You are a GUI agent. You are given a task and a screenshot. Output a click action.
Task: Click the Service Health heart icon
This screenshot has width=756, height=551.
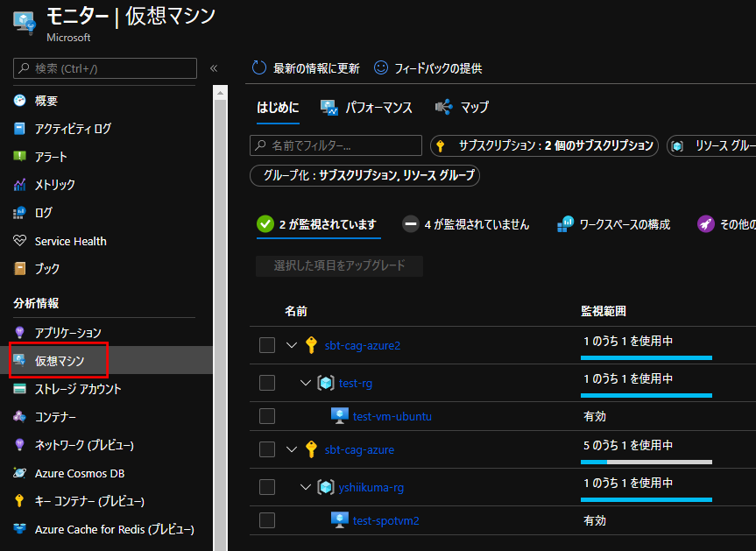20,241
